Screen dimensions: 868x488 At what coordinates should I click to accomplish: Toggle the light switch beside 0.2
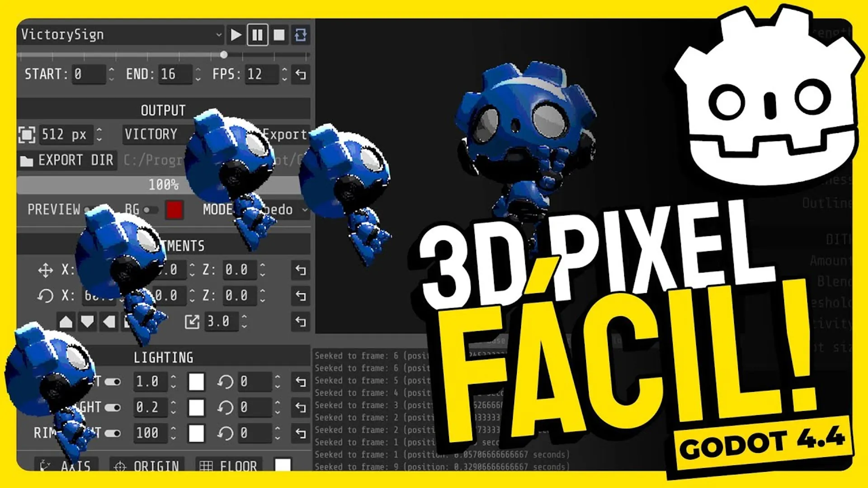point(113,408)
